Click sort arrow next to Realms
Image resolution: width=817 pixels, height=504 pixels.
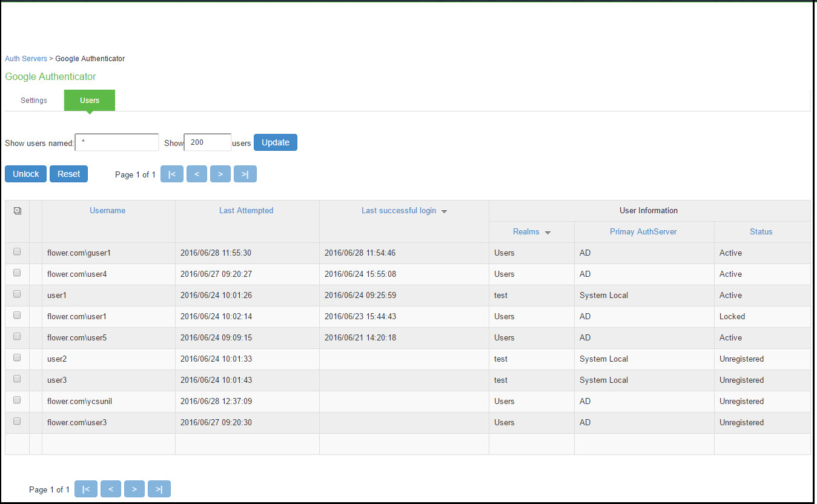tap(547, 233)
